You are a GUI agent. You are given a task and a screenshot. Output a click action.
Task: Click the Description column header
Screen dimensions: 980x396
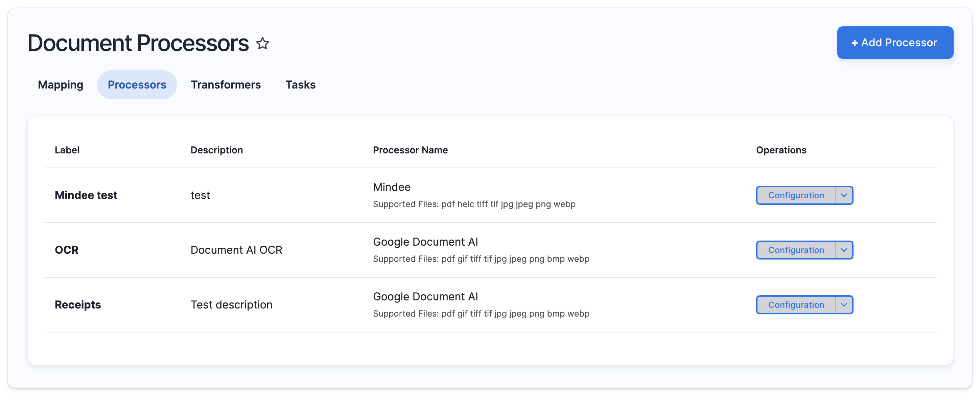(216, 150)
